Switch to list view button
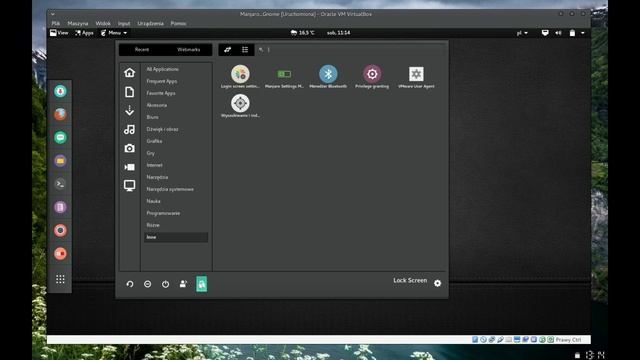Screen dimensions: 640x360 point(245,50)
